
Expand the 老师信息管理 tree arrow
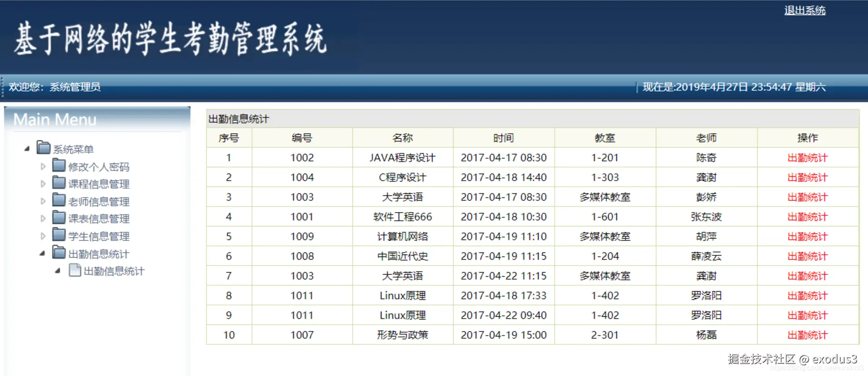tap(43, 201)
